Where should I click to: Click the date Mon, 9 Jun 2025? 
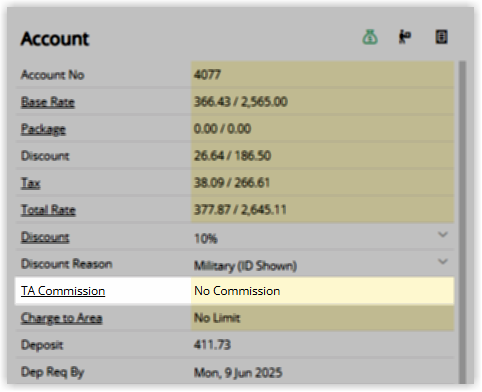coord(238,372)
